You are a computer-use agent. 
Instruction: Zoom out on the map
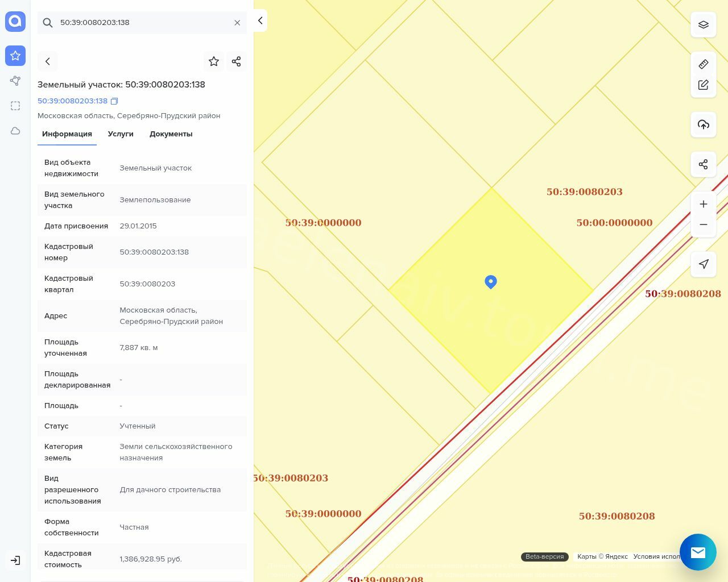pyautogui.click(x=703, y=225)
